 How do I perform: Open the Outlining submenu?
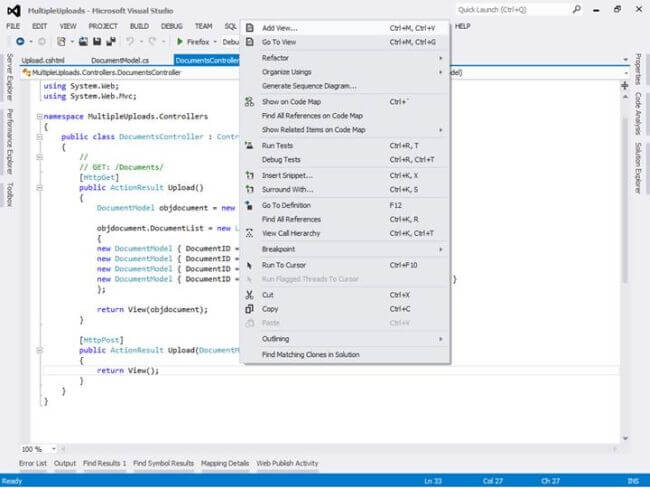[x=347, y=339]
